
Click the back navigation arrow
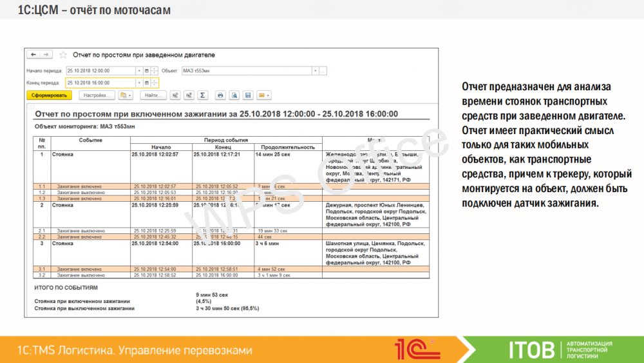pyautogui.click(x=33, y=55)
